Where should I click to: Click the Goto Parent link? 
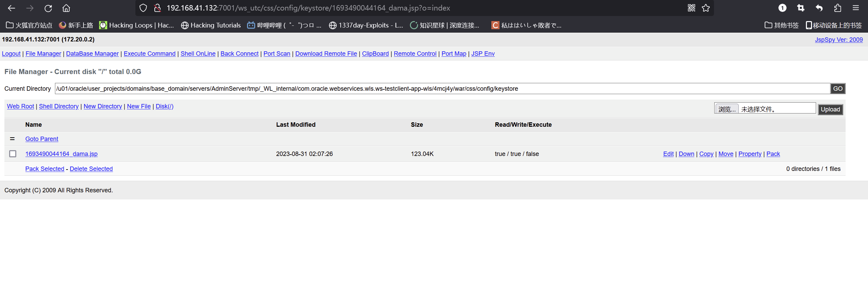(x=42, y=139)
